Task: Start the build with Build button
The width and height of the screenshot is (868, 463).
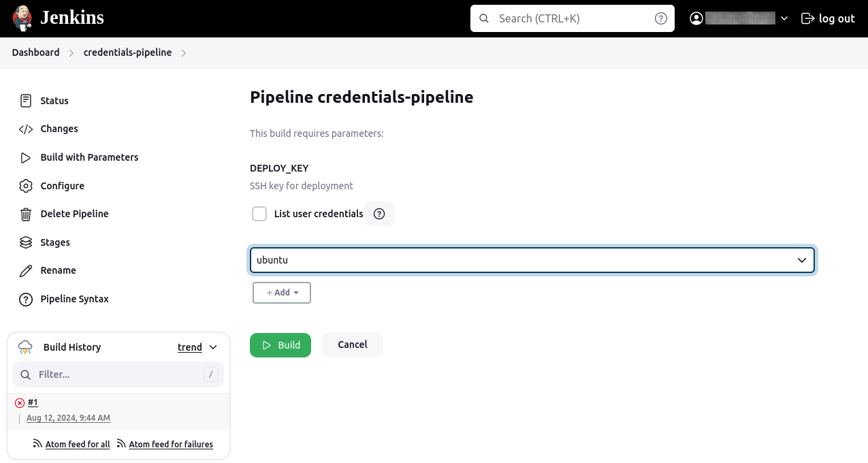Action: 280,345
